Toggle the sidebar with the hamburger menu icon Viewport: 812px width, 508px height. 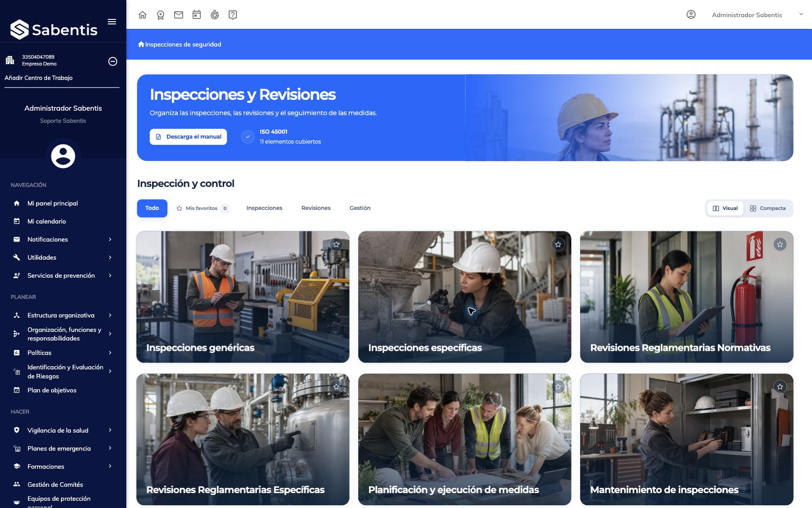click(112, 22)
